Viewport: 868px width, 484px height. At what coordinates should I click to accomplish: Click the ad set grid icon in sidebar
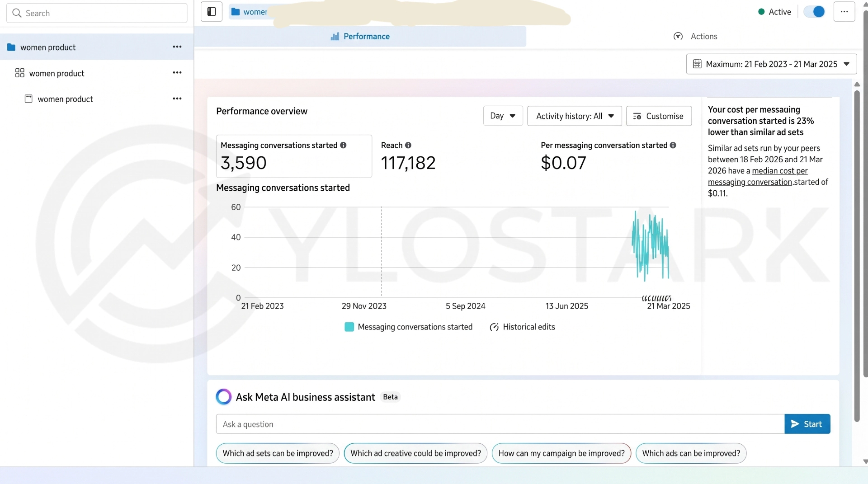(x=20, y=73)
